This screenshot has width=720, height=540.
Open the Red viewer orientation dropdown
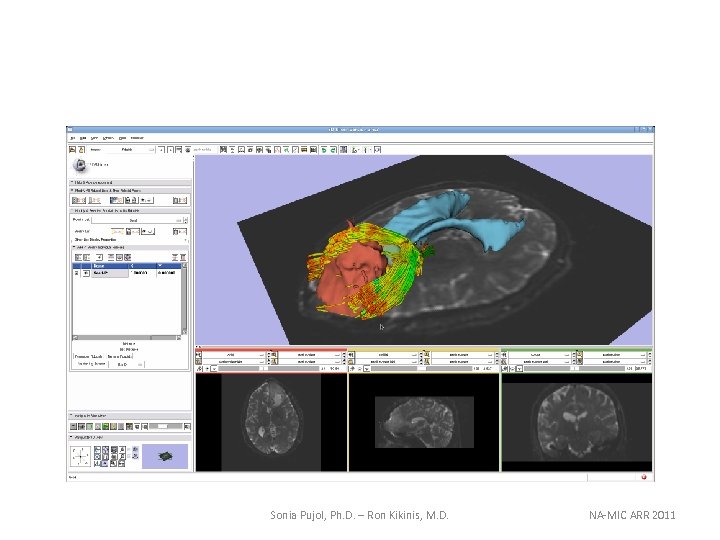234,355
